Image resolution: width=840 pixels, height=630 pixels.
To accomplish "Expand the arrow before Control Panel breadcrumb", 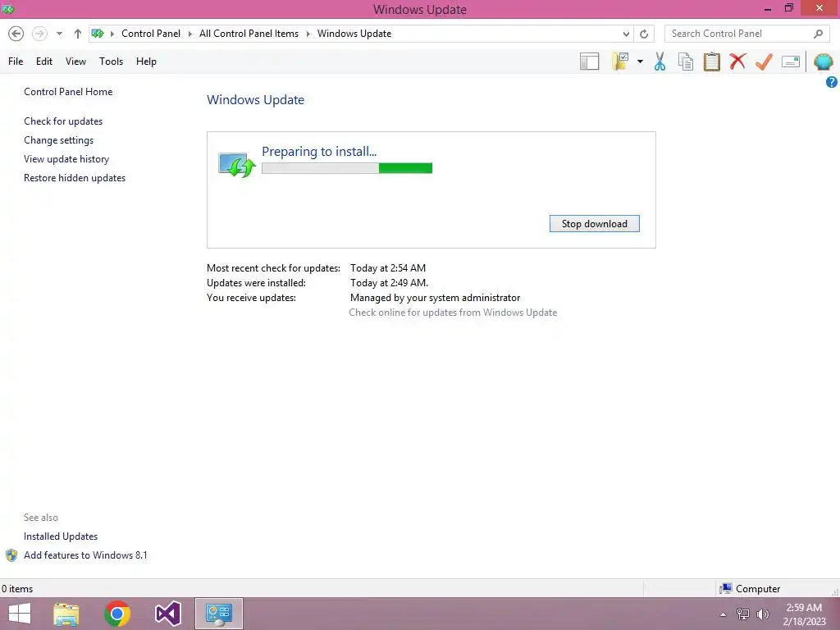I will (112, 34).
